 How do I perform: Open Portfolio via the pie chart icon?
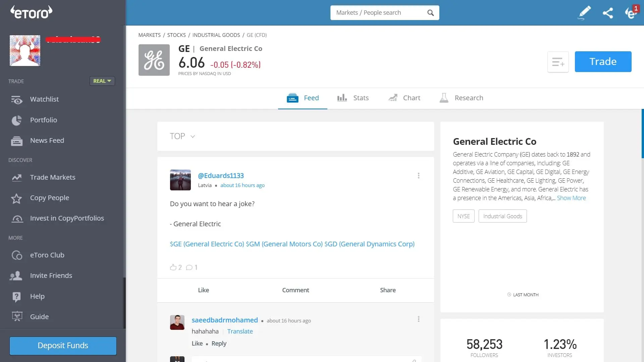point(17,120)
